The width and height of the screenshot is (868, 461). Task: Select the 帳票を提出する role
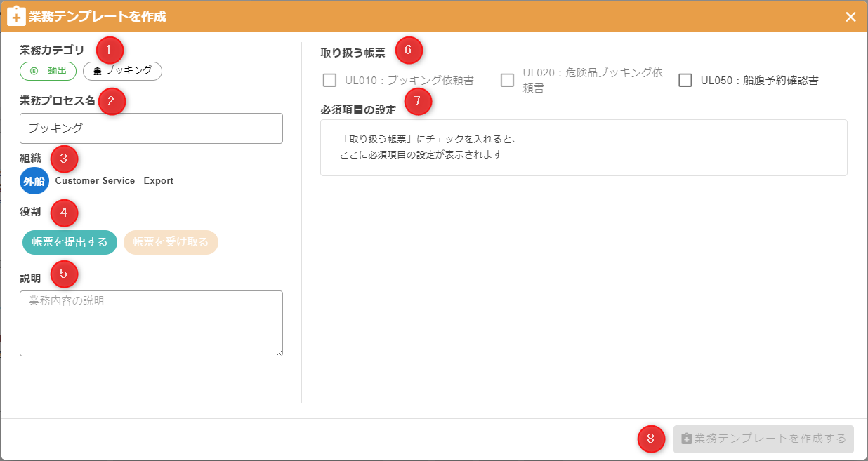[70, 242]
